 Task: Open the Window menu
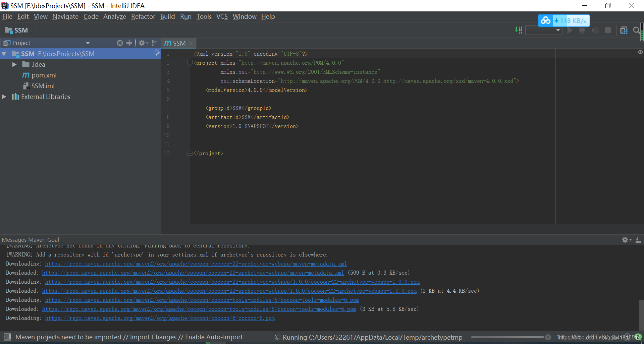pos(245,16)
